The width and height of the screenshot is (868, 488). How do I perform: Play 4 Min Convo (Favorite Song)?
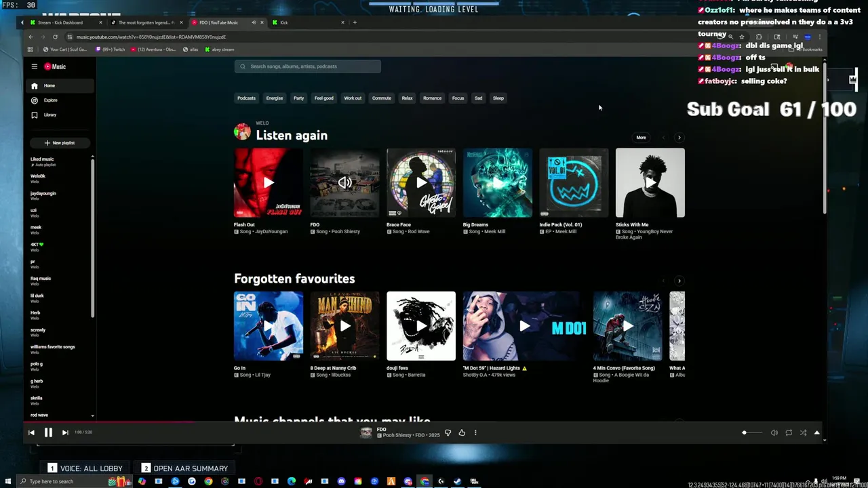(628, 326)
